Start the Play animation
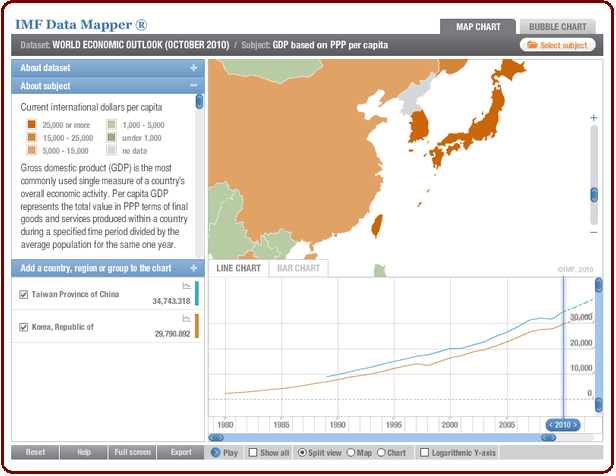Image resolution: width=616 pixels, height=476 pixels. tap(224, 452)
